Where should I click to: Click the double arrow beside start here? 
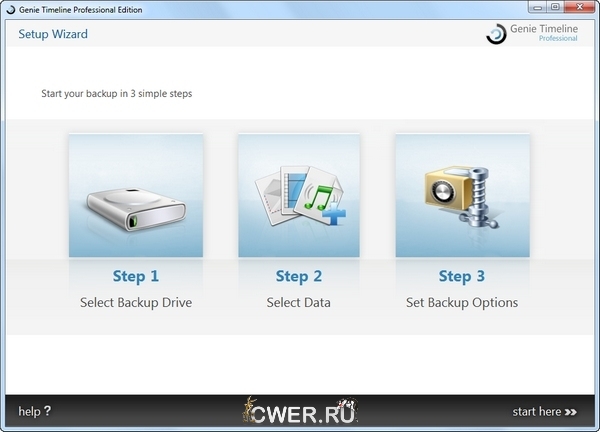tap(571, 411)
